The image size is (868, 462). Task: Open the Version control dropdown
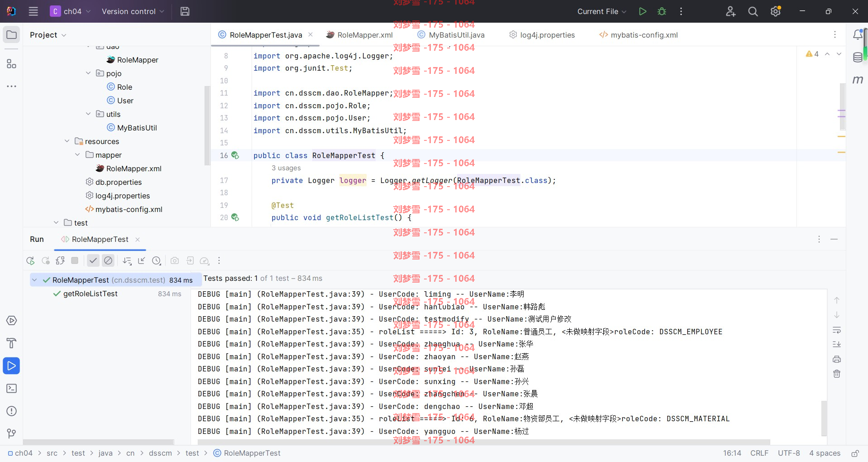(133, 11)
